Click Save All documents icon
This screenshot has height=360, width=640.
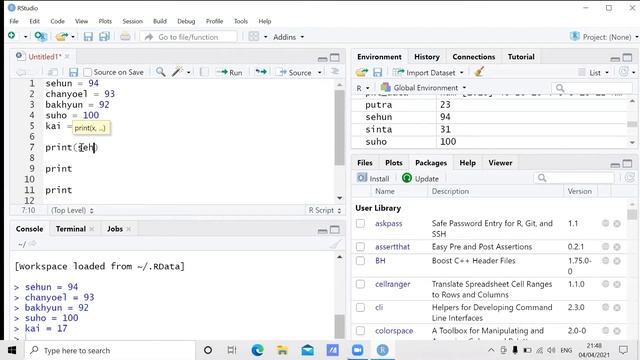click(104, 37)
